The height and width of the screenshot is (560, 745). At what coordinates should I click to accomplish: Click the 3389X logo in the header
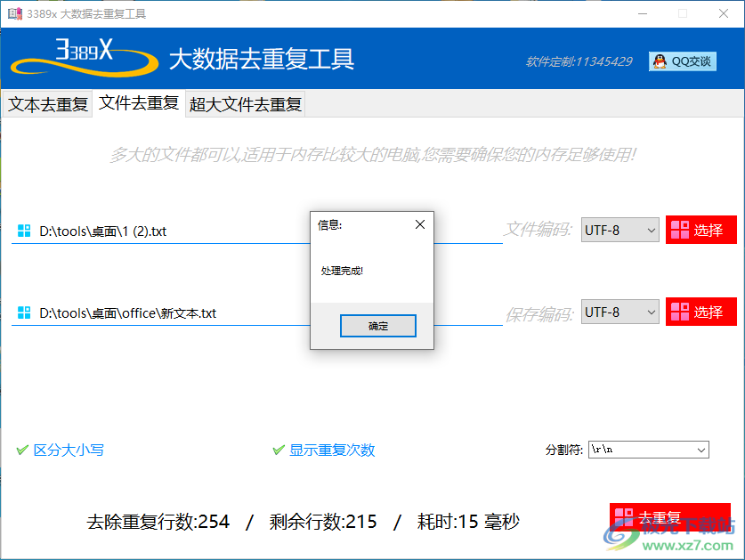coord(85,57)
